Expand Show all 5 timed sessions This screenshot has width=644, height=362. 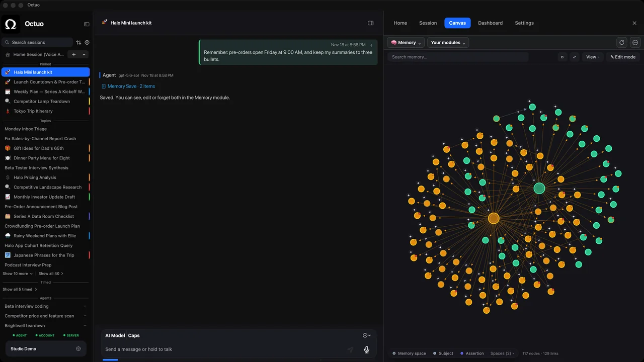(x=20, y=289)
